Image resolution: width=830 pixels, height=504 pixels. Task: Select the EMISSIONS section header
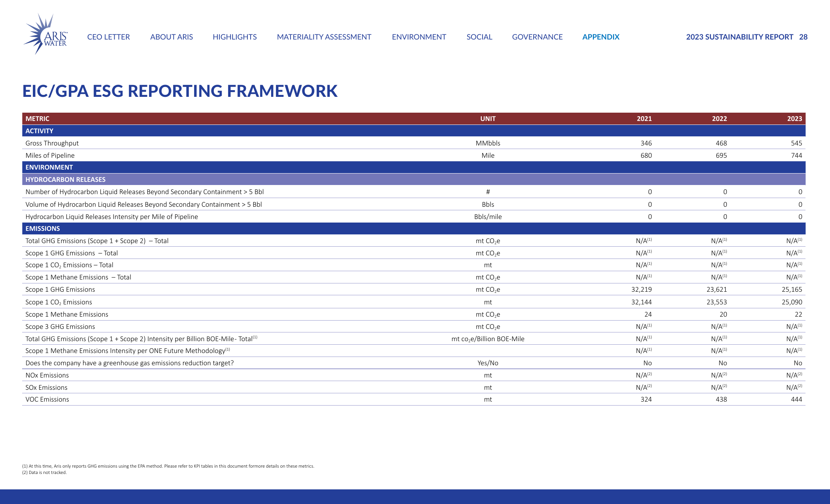click(414, 228)
